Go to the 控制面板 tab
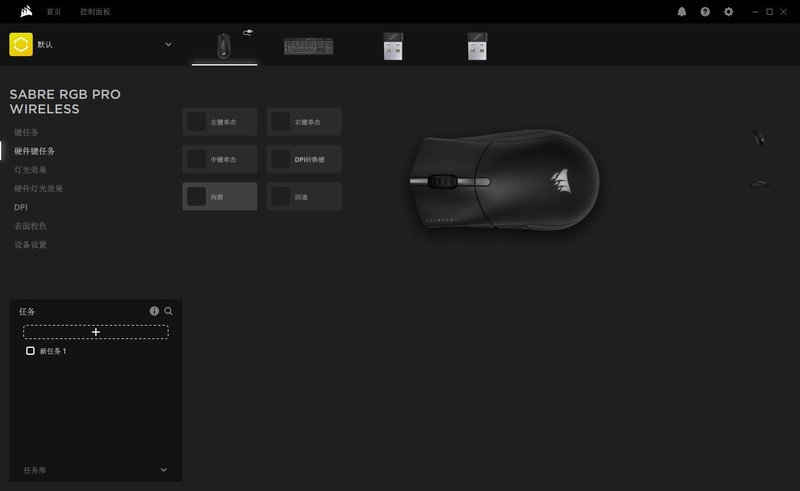Screen dimensions: 800x491 coord(95,12)
